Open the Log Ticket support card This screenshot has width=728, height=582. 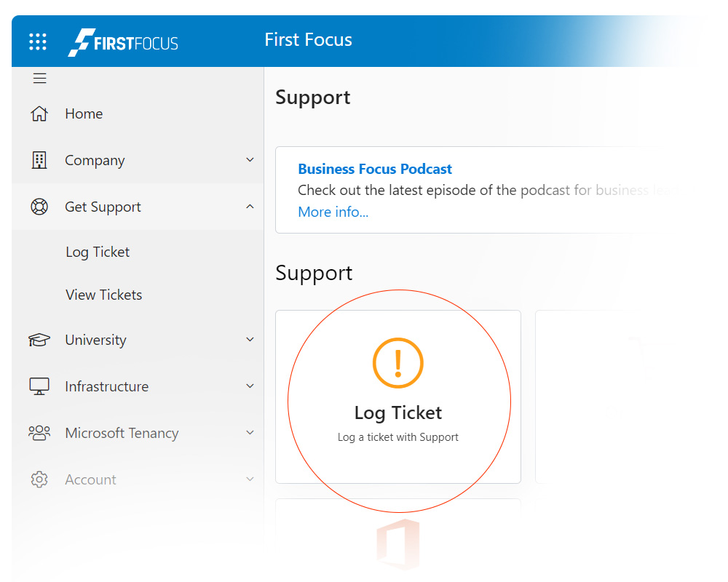point(398,397)
